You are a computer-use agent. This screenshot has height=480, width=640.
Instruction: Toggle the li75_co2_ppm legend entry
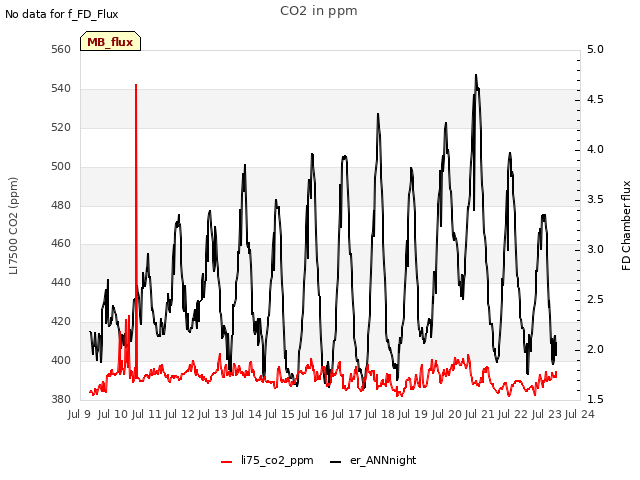tap(267, 460)
